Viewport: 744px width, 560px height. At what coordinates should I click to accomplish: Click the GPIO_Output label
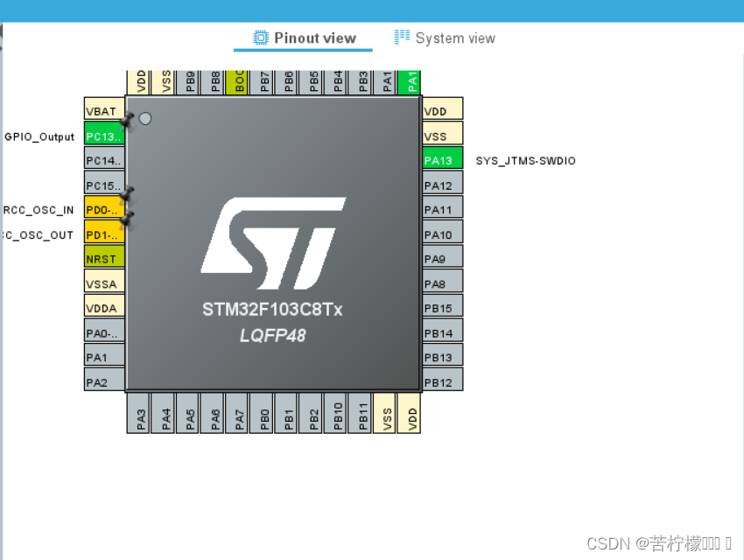pos(39,137)
